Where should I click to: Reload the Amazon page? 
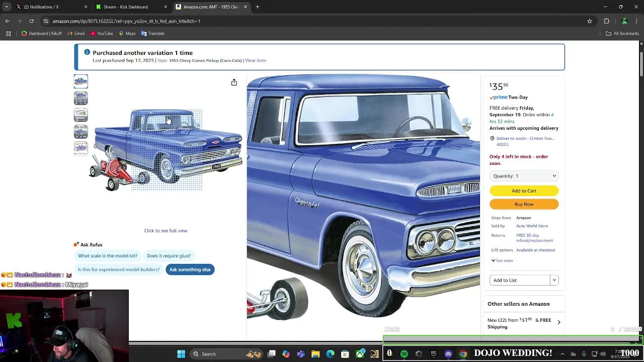tap(31, 21)
